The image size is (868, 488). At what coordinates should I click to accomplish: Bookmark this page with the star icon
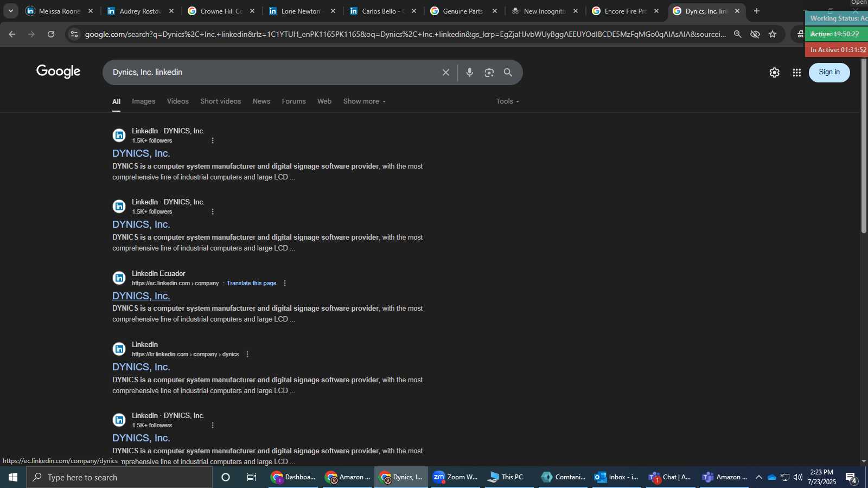(773, 34)
